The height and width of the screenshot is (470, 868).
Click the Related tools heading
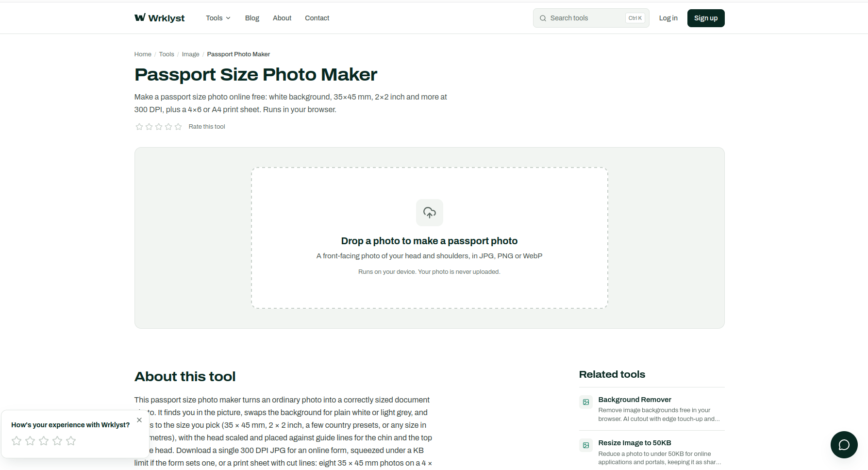pos(612,374)
